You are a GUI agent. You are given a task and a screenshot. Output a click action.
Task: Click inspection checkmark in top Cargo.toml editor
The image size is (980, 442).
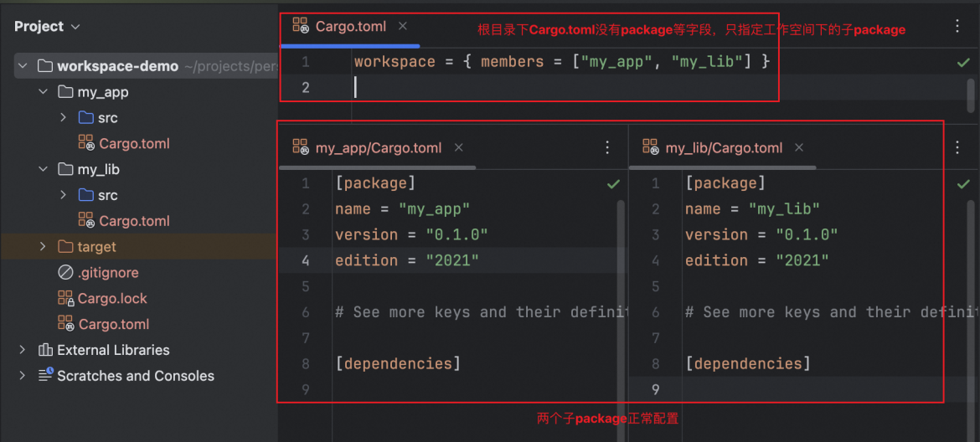coord(963,63)
